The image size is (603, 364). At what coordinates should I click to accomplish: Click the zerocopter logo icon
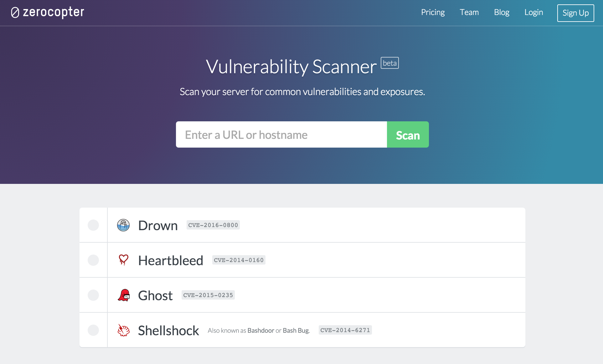[15, 13]
